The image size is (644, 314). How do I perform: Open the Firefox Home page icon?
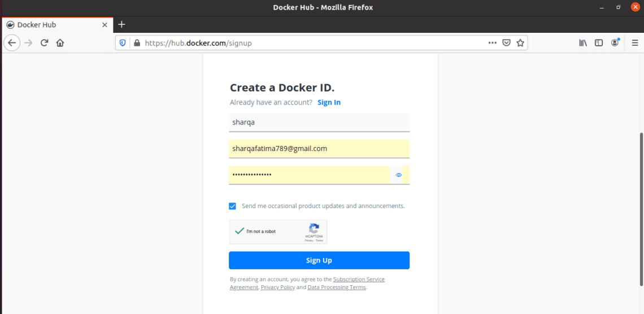point(60,43)
